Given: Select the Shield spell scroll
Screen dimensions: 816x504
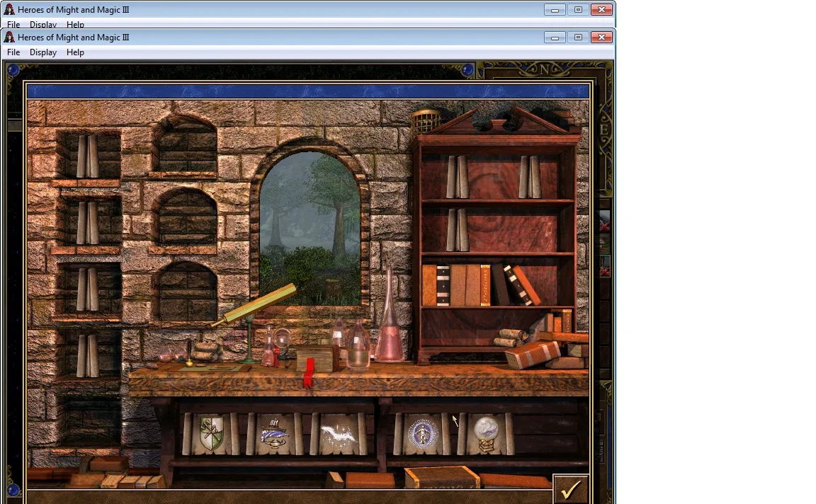Looking at the screenshot, I should [211, 434].
